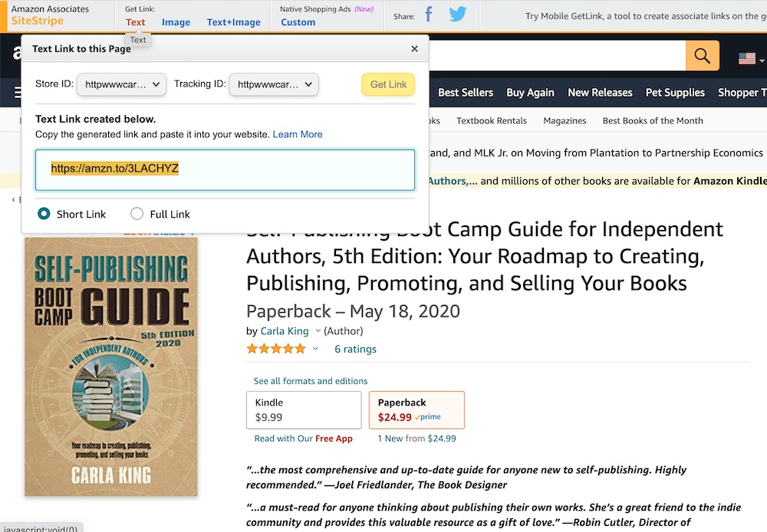This screenshot has height=532, width=767.
Task: Click the five-star rating icons
Action: tap(275, 349)
